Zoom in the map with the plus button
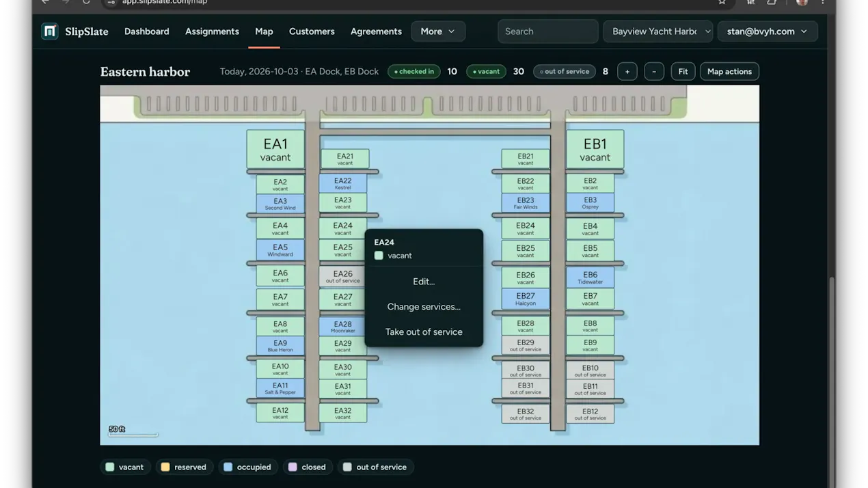868x488 pixels. coord(627,71)
